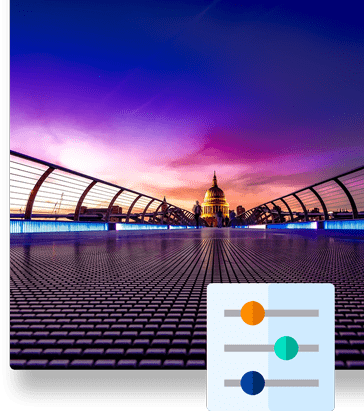Click top slider track left of orange knob
The image size is (364, 411).
click(232, 313)
